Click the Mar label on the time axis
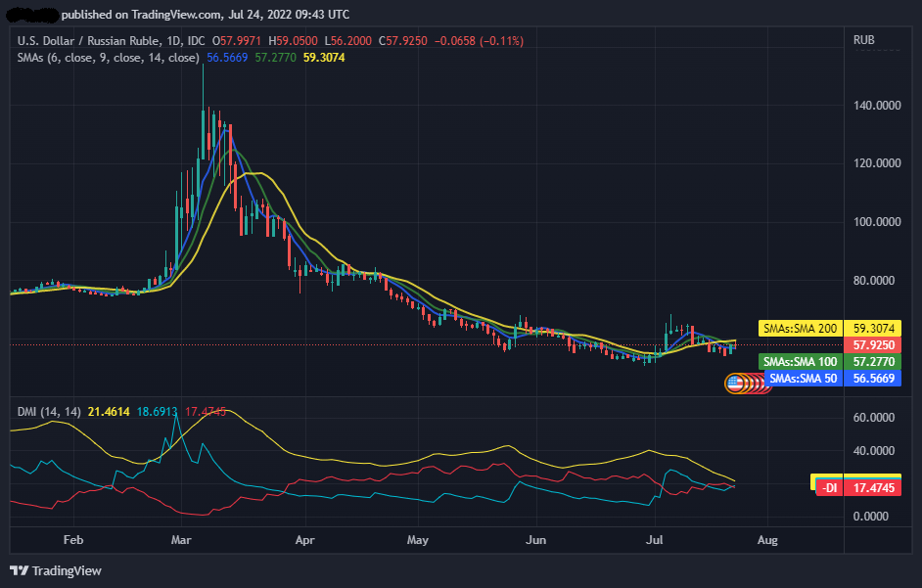The image size is (922, 588). [181, 540]
